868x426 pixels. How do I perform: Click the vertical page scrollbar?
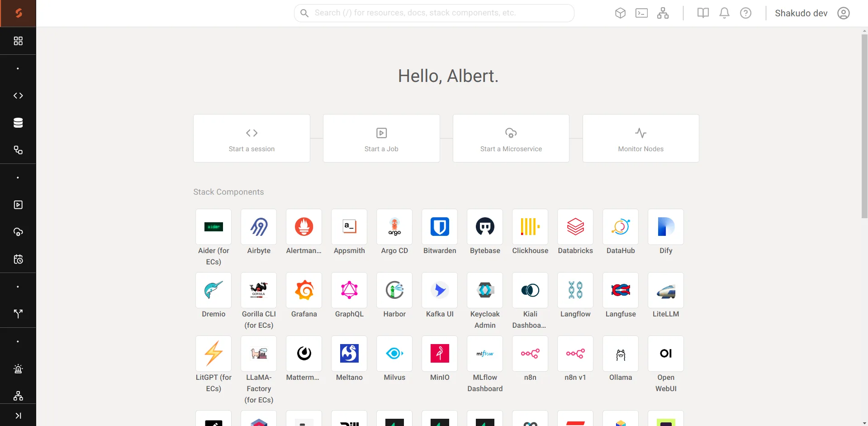point(864,127)
